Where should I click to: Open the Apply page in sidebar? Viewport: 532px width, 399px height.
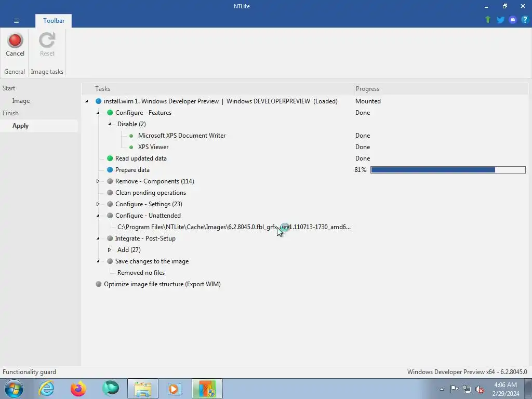[x=20, y=126]
